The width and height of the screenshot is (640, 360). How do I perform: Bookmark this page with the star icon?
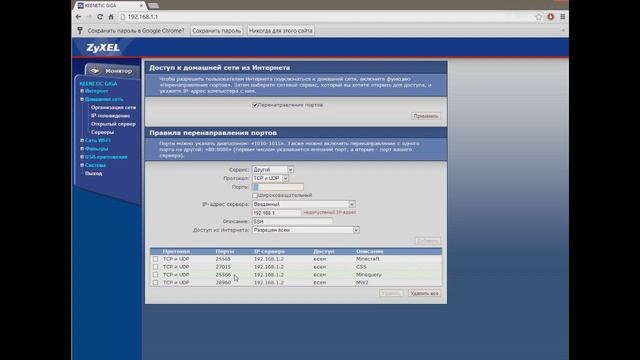pyautogui.click(x=539, y=17)
